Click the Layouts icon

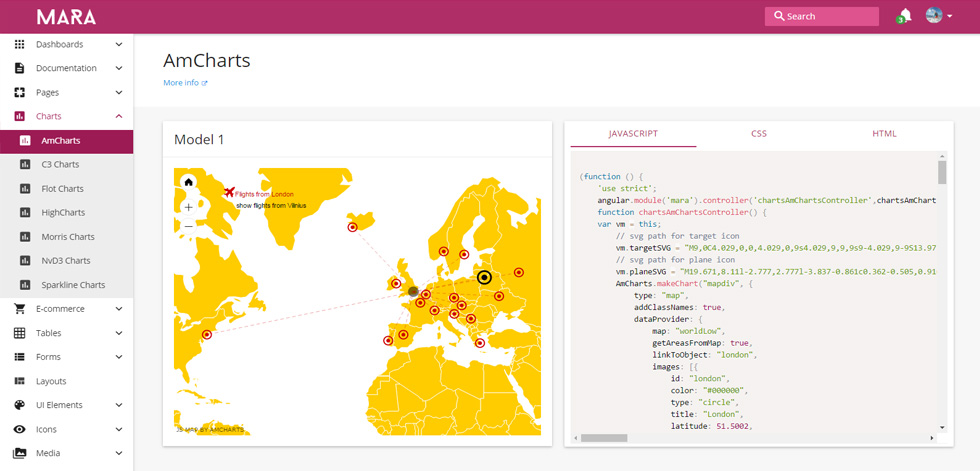(19, 381)
